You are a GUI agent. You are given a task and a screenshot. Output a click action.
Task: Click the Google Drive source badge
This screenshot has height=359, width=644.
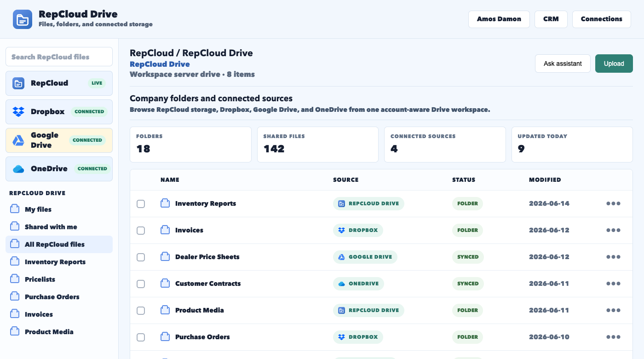point(365,257)
